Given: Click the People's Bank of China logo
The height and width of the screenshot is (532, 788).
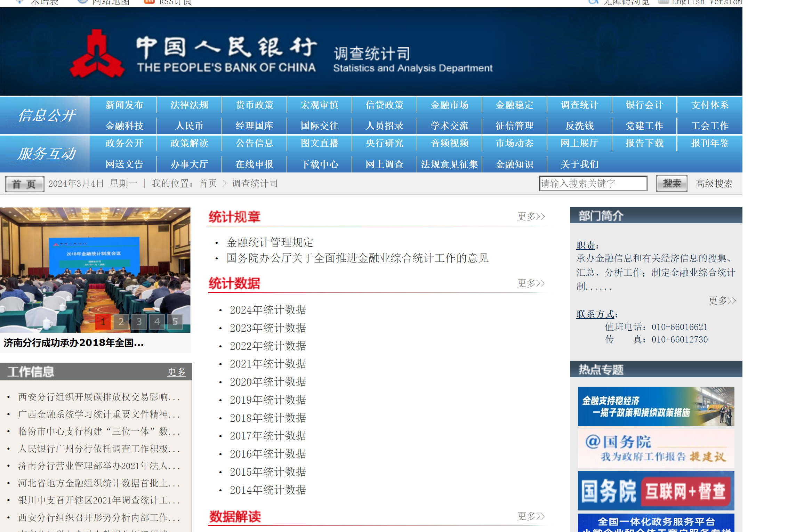Looking at the screenshot, I should pos(97,54).
